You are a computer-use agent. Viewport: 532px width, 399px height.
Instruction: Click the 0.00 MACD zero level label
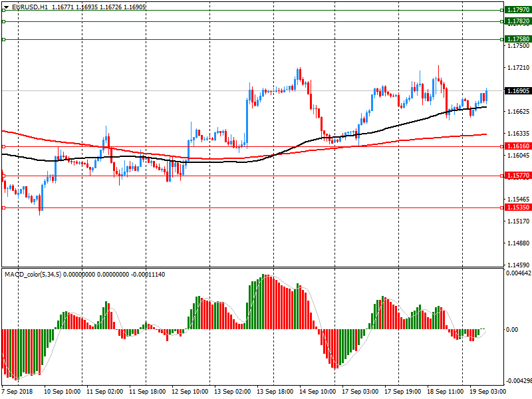click(x=513, y=330)
